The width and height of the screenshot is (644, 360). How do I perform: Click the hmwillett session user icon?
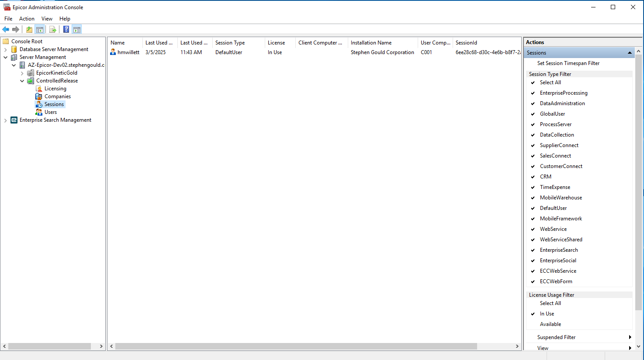tap(113, 52)
